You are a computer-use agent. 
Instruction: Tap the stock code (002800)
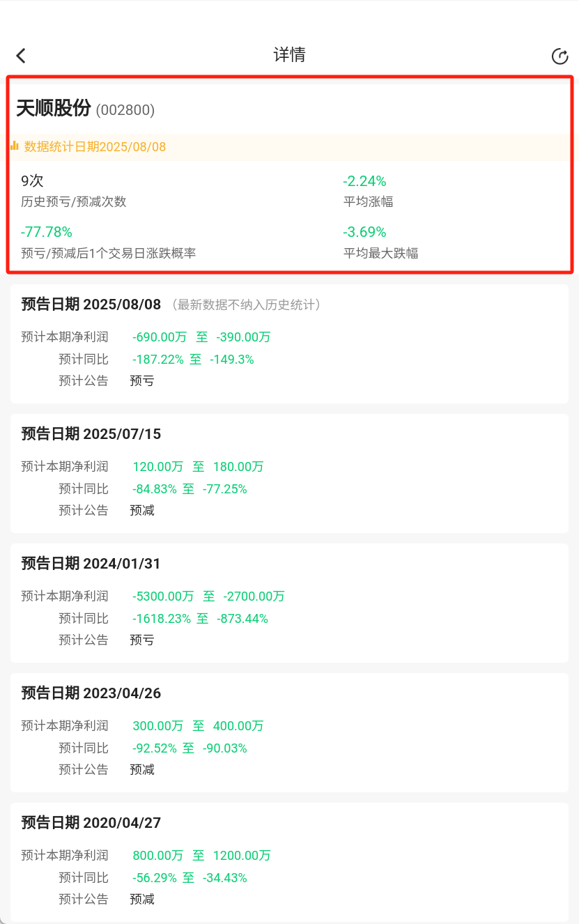[125, 109]
